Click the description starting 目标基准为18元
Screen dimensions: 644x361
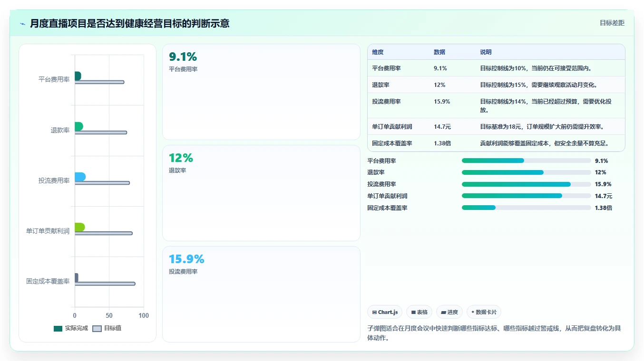542,127
